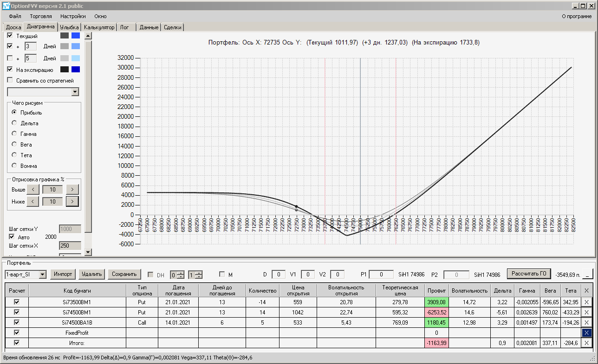The height and width of the screenshot is (364, 598).
Task: Click the Шаг сетки X input field
Action: pyautogui.click(x=70, y=245)
